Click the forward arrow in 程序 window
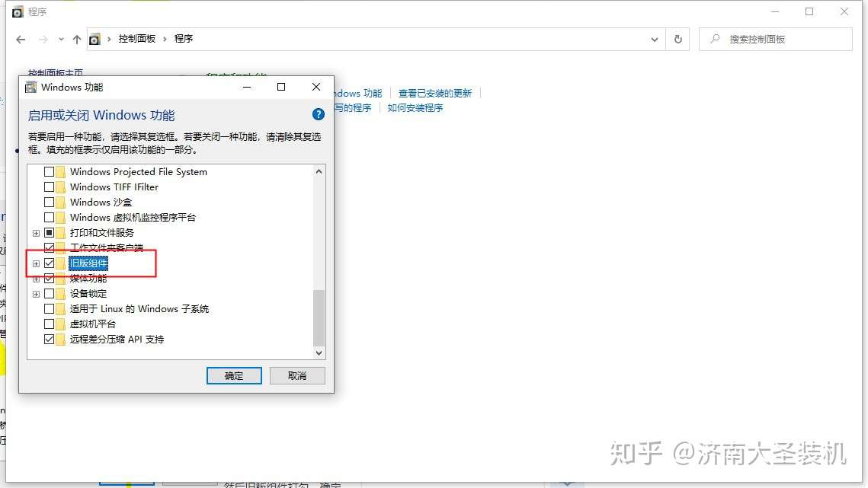Image resolution: width=868 pixels, height=488 pixels. point(43,40)
